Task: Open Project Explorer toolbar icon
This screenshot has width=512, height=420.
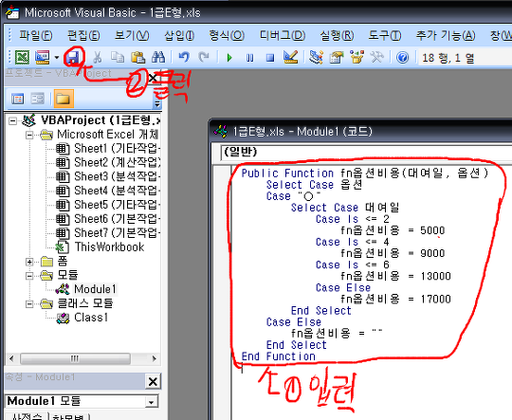Action: (x=316, y=58)
